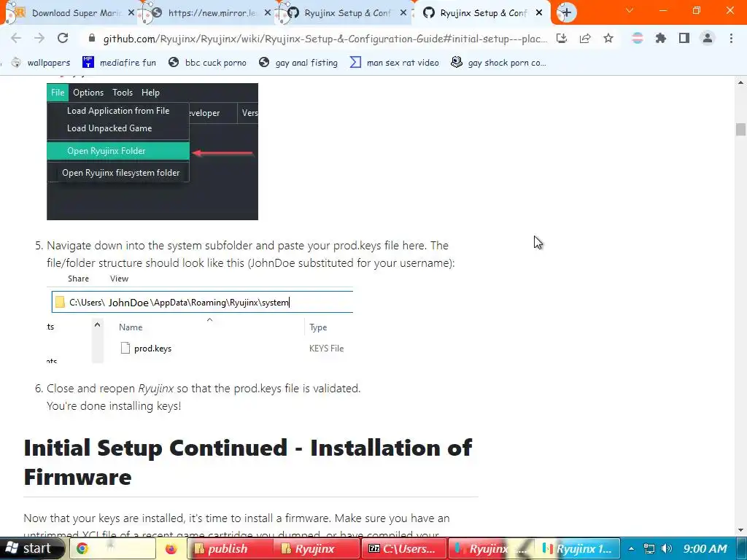
Task: Click the Ryujinx File menu screenshot image
Action: pos(152,152)
